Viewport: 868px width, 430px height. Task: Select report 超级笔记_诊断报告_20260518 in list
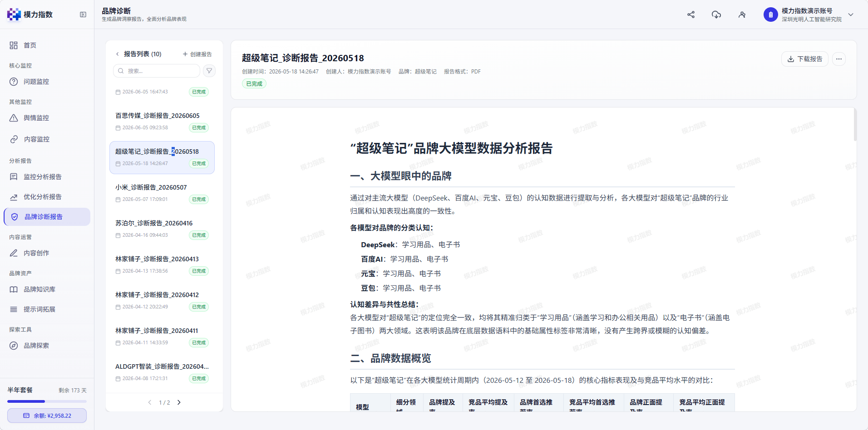(x=162, y=157)
